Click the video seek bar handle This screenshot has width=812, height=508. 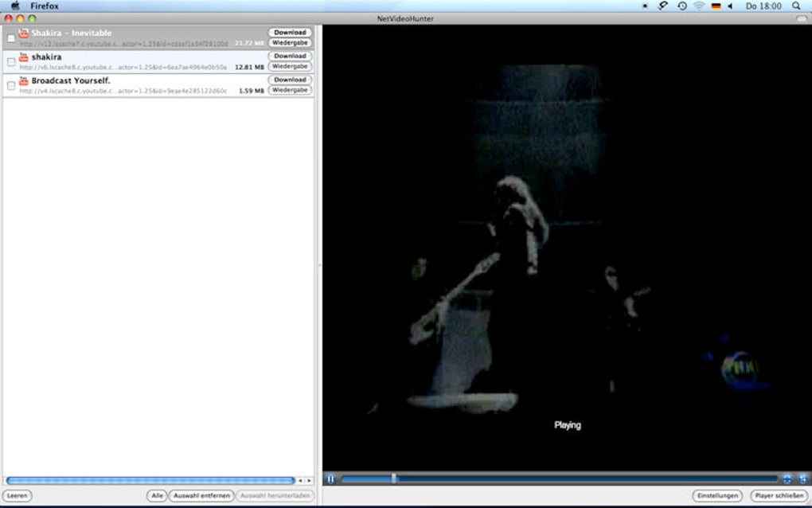pos(394,479)
